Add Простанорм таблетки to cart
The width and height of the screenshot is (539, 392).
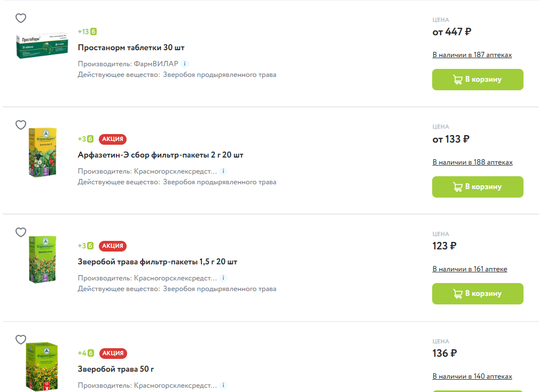point(478,80)
